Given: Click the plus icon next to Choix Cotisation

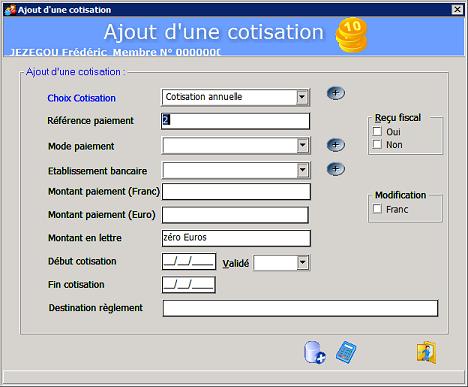Looking at the screenshot, I should (335, 93).
